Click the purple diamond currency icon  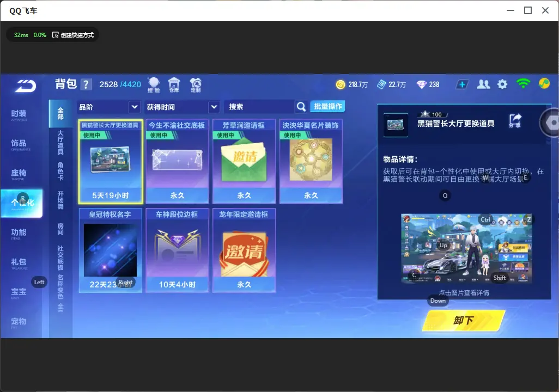pyautogui.click(x=421, y=84)
